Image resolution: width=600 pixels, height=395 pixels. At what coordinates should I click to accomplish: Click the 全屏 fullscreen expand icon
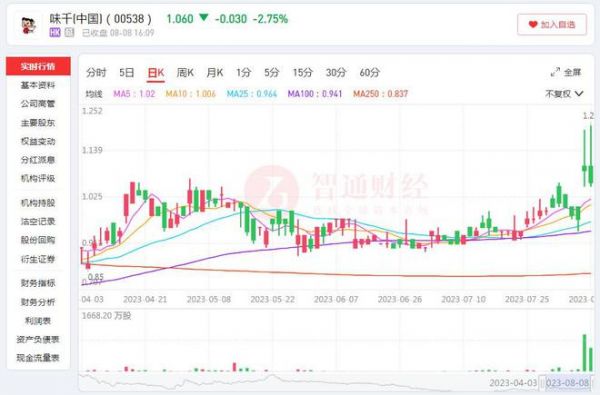point(555,72)
